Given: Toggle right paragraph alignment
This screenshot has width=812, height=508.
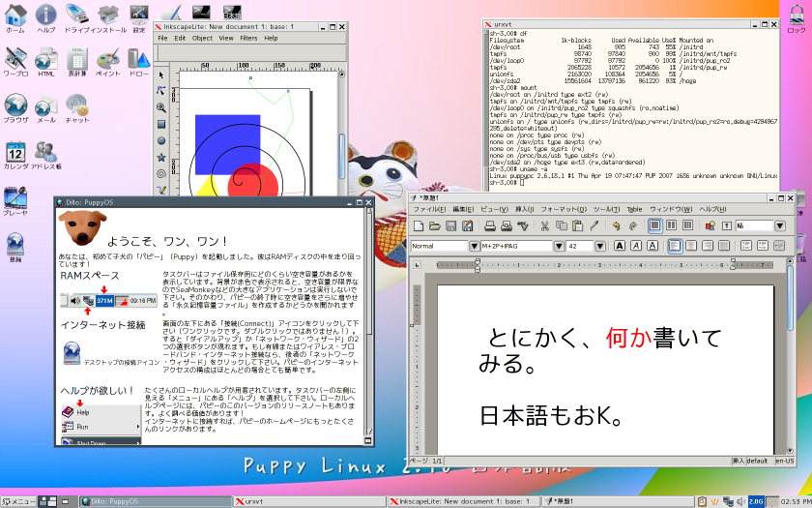Looking at the screenshot, I should (708, 246).
